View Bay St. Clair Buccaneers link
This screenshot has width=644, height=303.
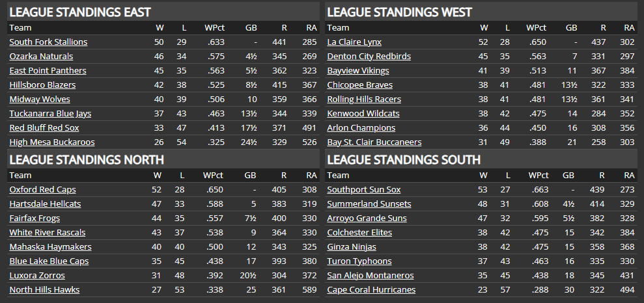[x=374, y=142]
